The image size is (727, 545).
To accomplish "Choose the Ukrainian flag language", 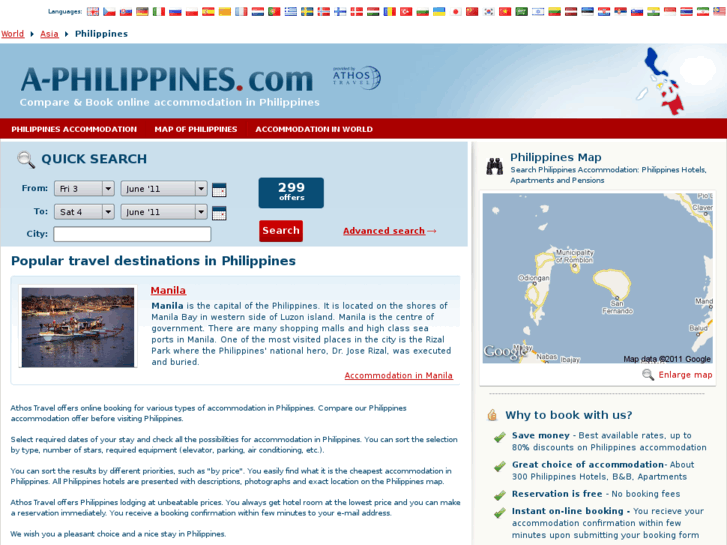I will click(x=439, y=12).
